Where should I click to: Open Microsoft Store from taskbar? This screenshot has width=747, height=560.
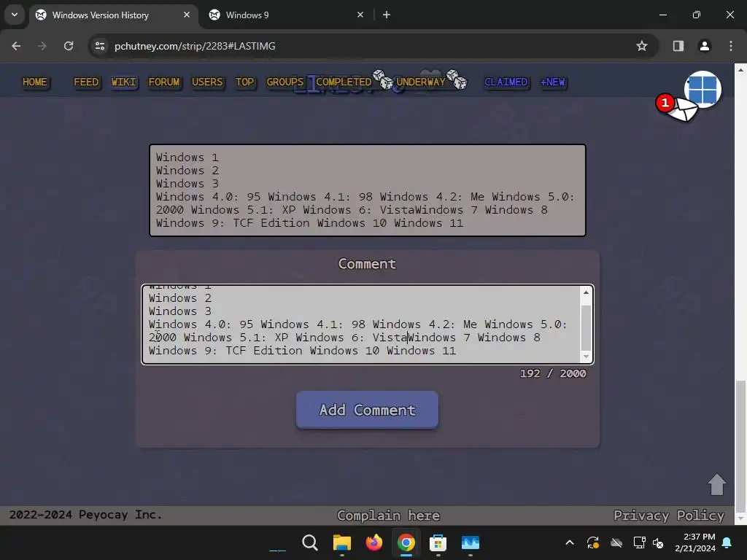click(x=438, y=542)
